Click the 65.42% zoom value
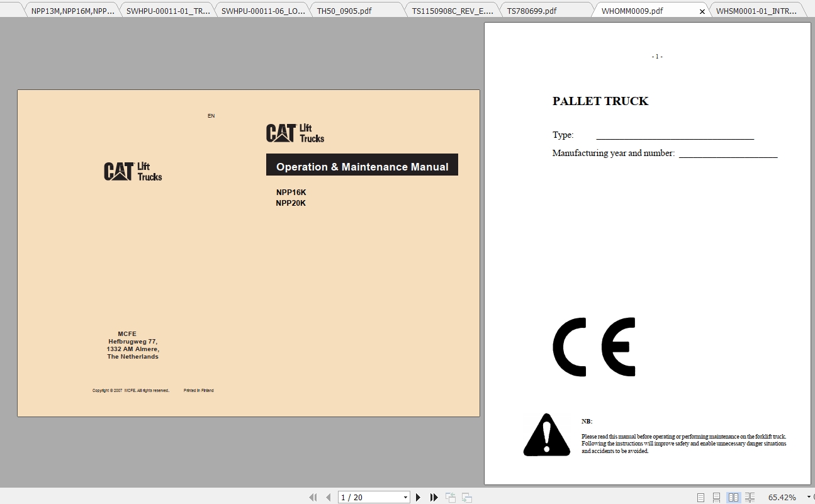 click(x=782, y=497)
